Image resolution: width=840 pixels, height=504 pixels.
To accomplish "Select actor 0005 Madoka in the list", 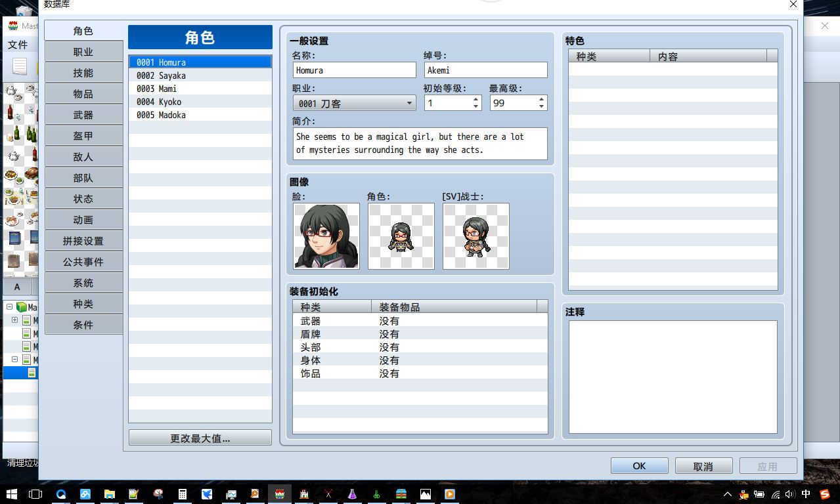I will pos(200,115).
